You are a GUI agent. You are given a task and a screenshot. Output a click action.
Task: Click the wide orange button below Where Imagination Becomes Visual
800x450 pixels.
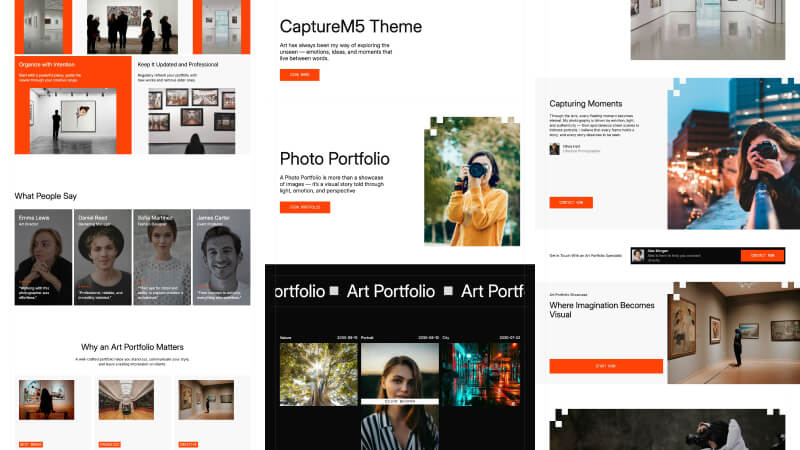[606, 366]
